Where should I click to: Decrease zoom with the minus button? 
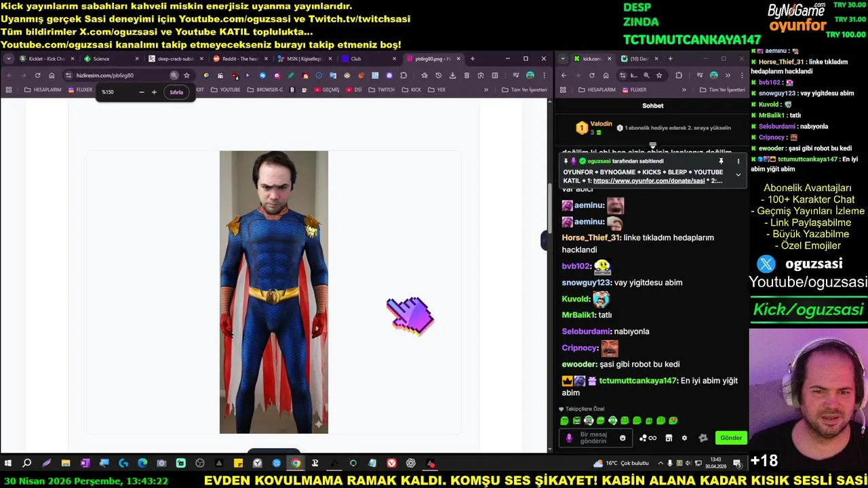(x=141, y=92)
